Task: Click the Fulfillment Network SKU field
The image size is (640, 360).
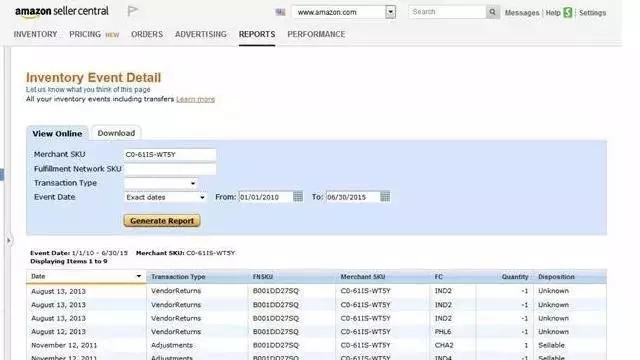Action: [170, 169]
